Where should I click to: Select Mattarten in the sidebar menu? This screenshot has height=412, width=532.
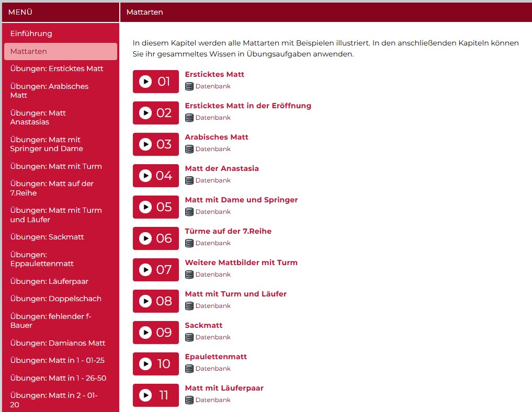point(29,51)
